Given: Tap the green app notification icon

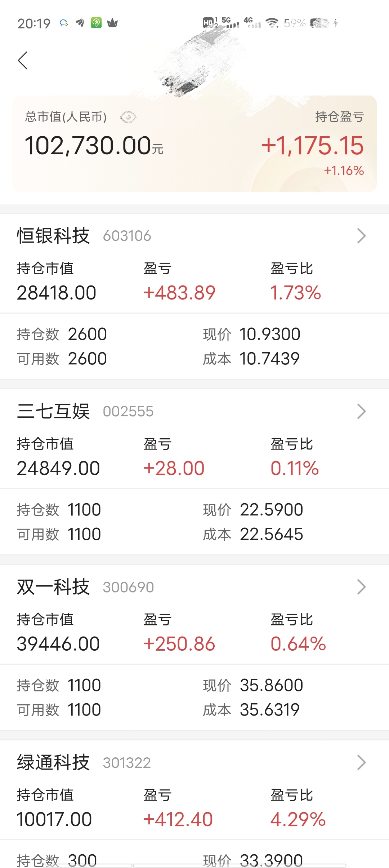Looking at the screenshot, I should pos(96,23).
